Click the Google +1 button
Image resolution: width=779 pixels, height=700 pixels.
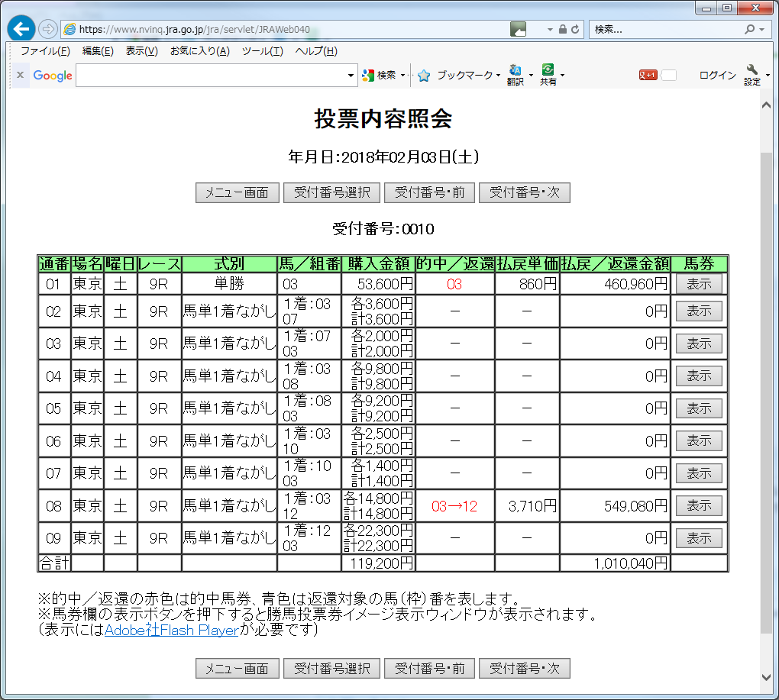(648, 75)
